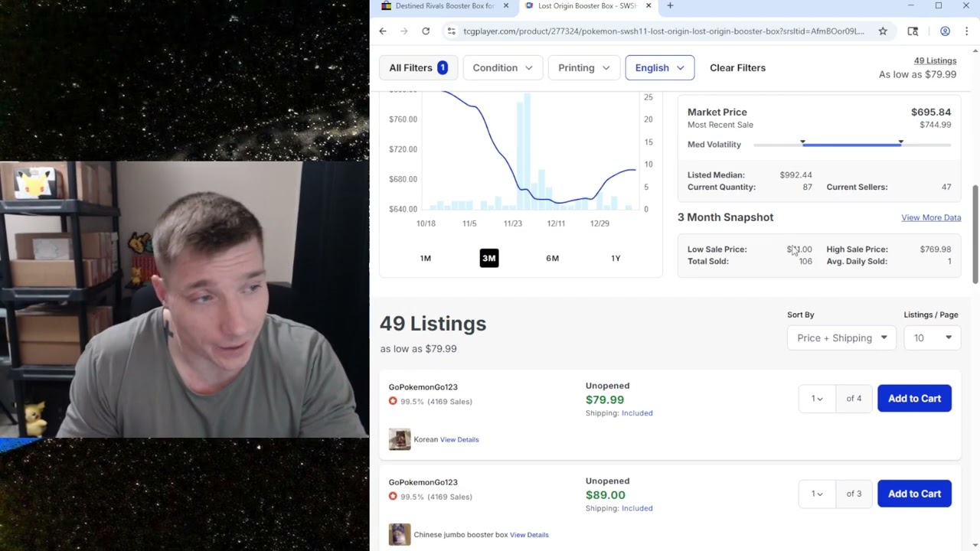View Details of the Korean listing
980x551 pixels.
459,439
